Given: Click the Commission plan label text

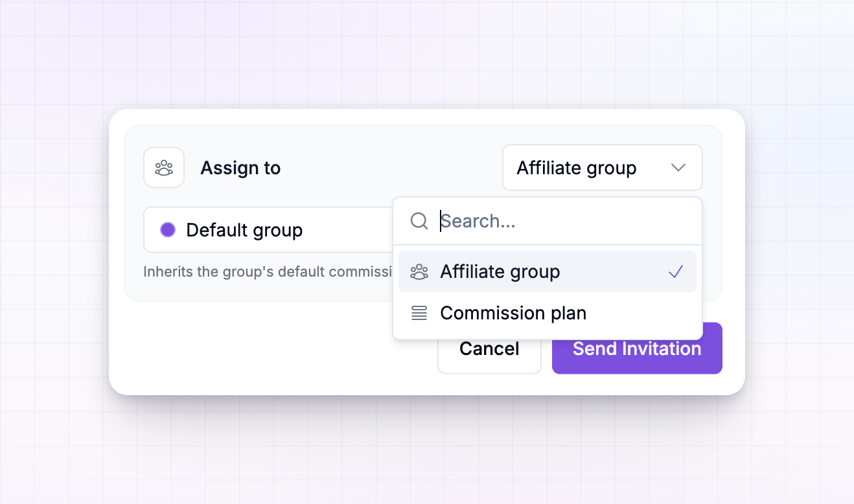Looking at the screenshot, I should click(513, 313).
